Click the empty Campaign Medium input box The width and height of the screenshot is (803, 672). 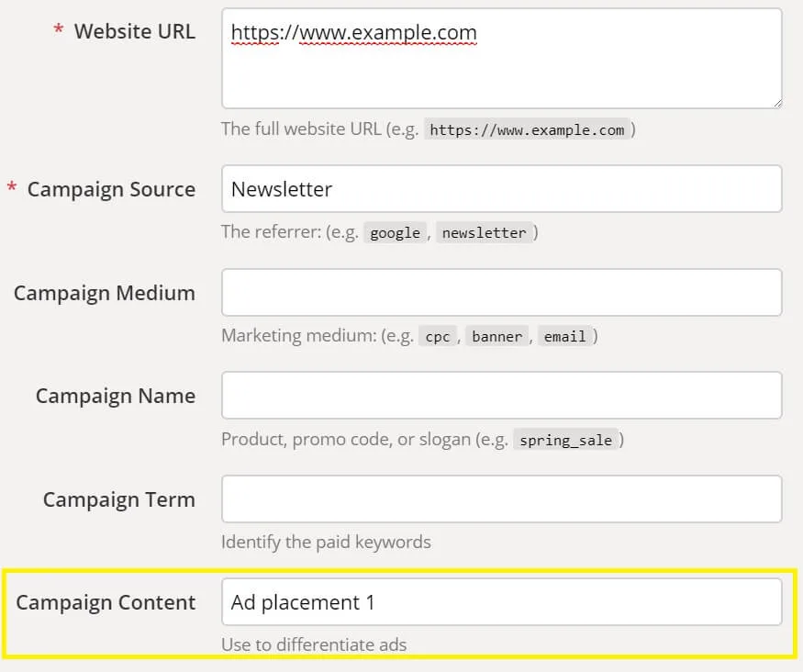pyautogui.click(x=501, y=292)
